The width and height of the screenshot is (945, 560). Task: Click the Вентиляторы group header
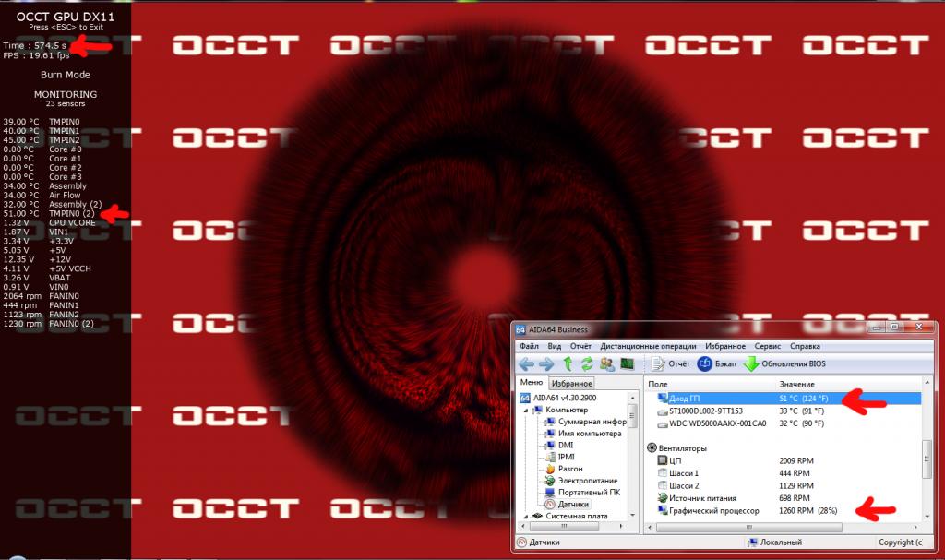(x=676, y=448)
